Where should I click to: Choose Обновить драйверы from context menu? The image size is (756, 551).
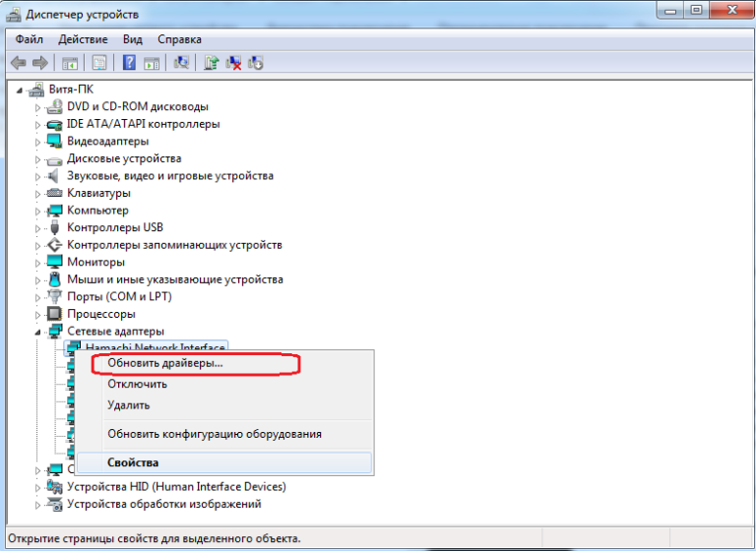pos(165,363)
